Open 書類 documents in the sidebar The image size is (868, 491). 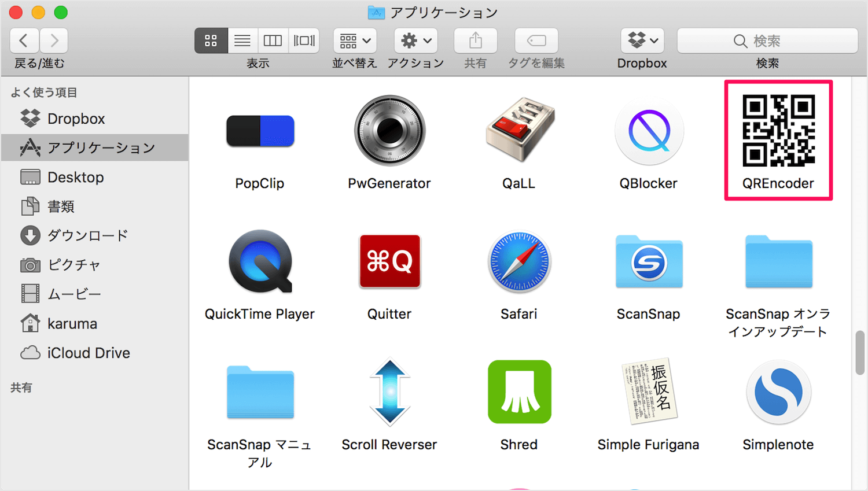95,206
